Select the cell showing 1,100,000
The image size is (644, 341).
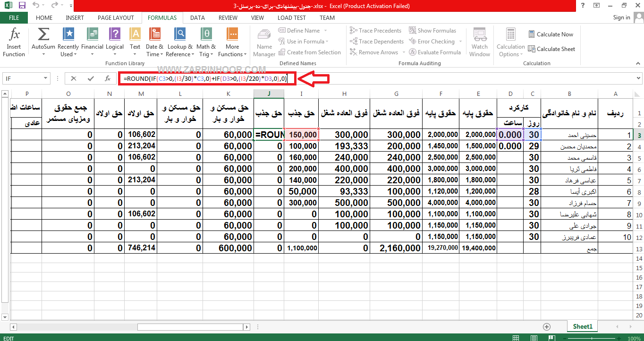[301, 248]
